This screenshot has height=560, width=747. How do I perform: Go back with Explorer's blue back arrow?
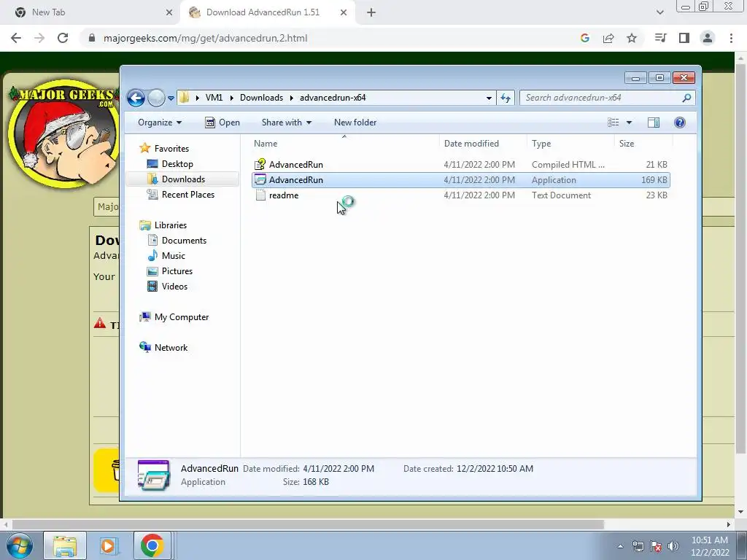136,98
